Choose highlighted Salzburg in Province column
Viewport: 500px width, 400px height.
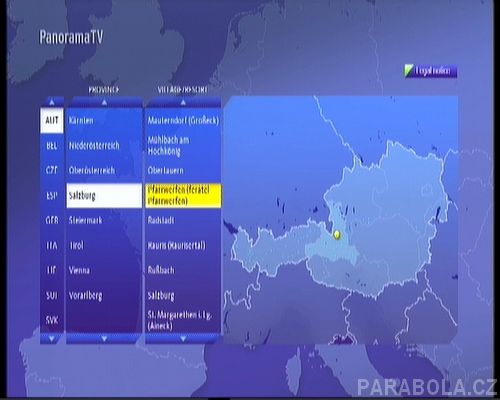pyautogui.click(x=104, y=195)
